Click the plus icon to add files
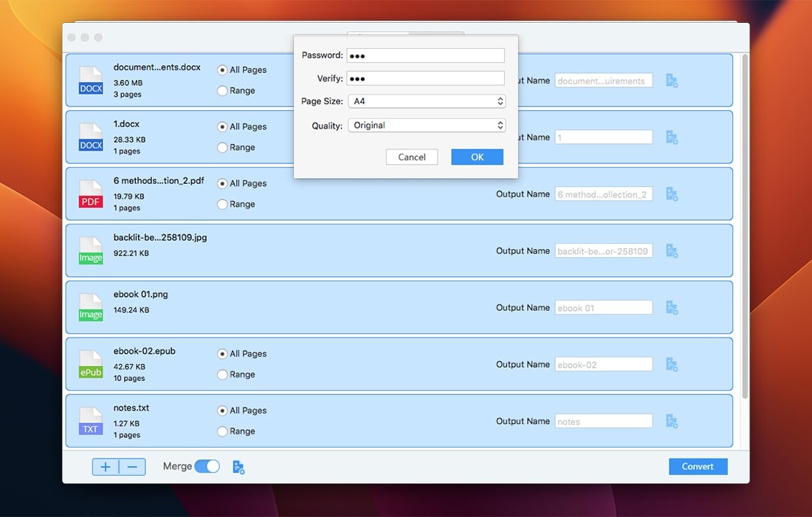Screen dimensions: 812x517 tap(106, 467)
